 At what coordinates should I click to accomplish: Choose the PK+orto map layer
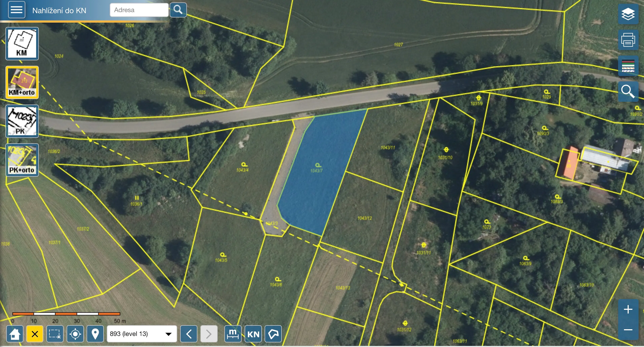tap(22, 160)
